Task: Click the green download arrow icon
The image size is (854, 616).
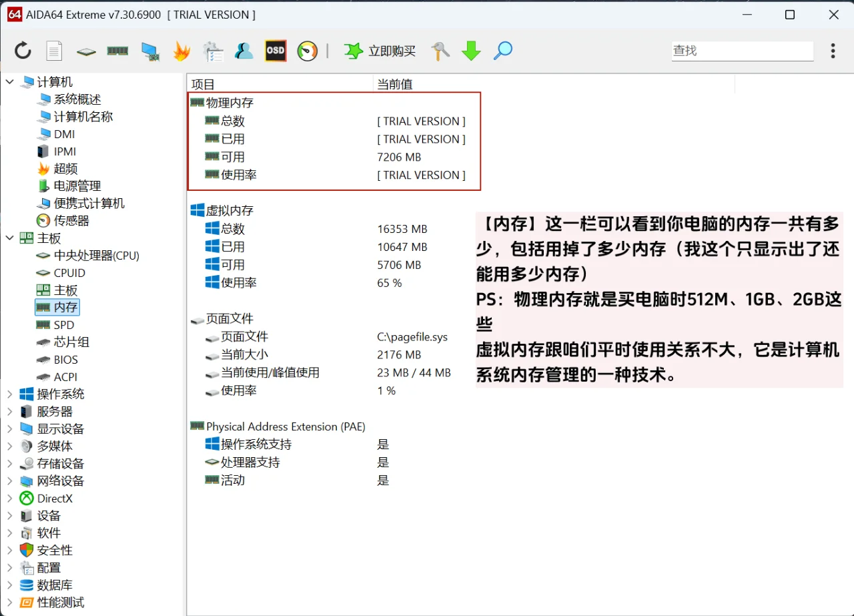Action: (x=471, y=51)
